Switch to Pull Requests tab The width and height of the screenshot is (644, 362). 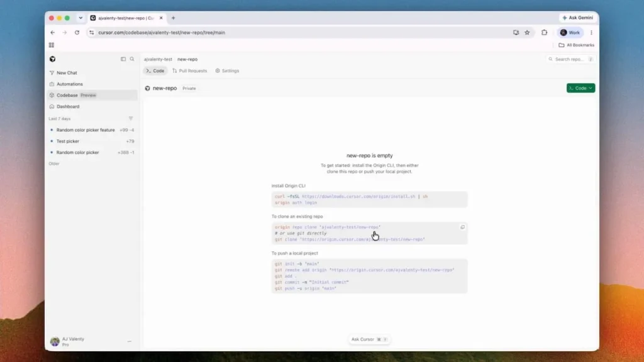point(190,71)
